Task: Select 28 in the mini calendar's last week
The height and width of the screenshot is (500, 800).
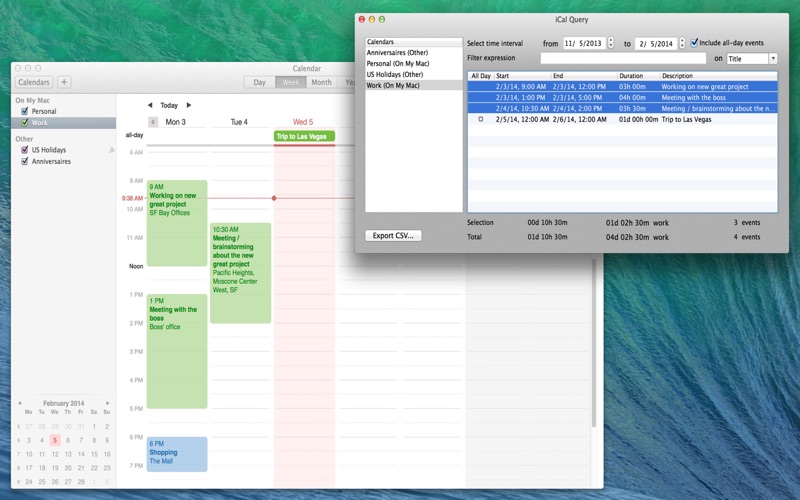Action: (x=81, y=481)
